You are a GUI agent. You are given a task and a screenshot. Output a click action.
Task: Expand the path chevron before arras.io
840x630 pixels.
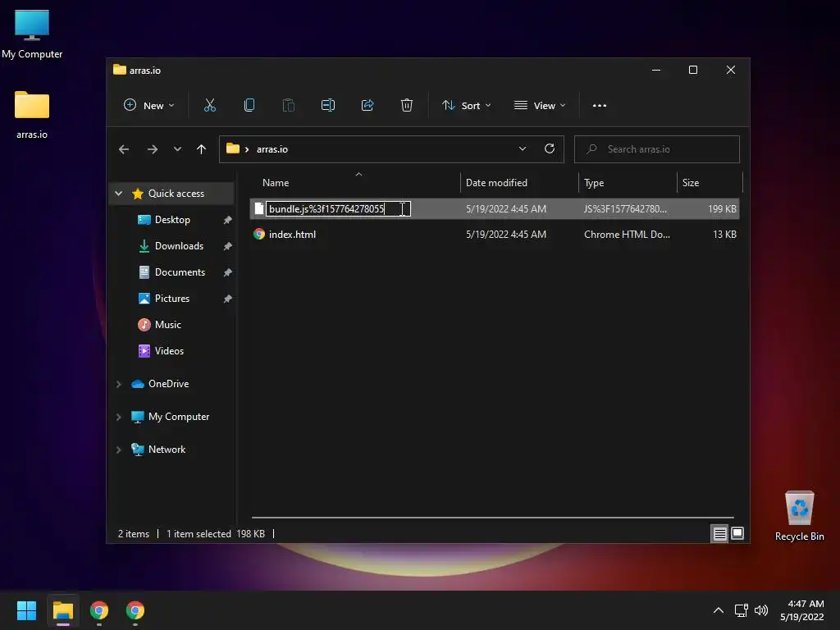point(247,149)
